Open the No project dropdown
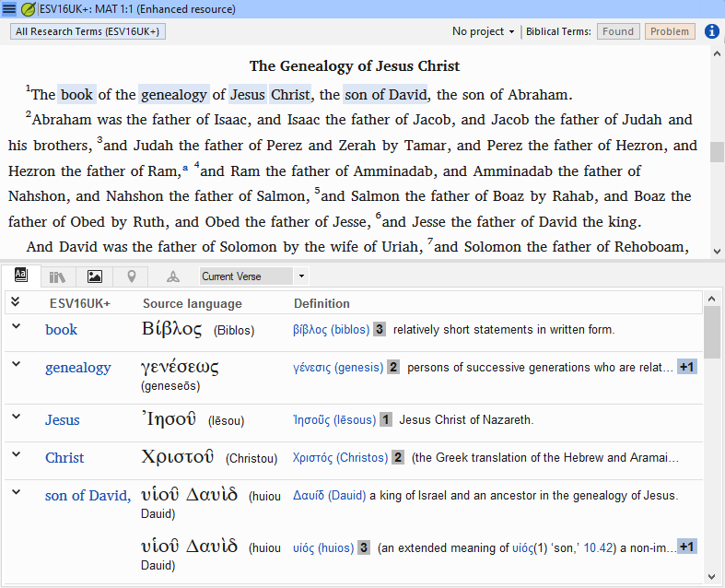 click(483, 31)
